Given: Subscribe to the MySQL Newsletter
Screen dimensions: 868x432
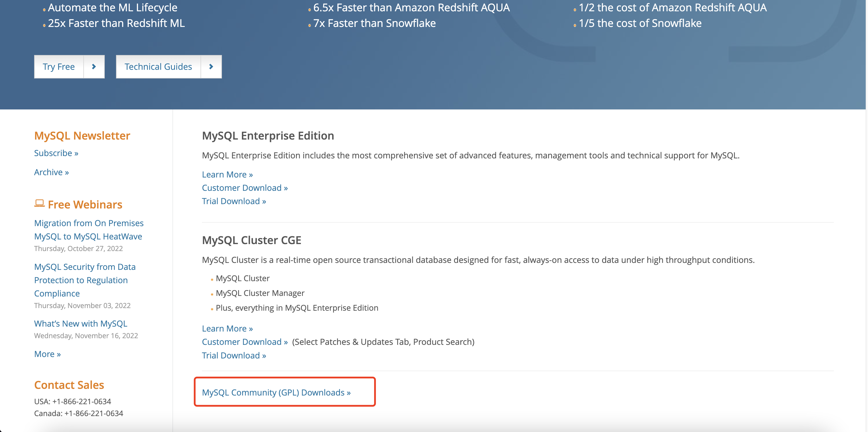Looking at the screenshot, I should click(56, 153).
